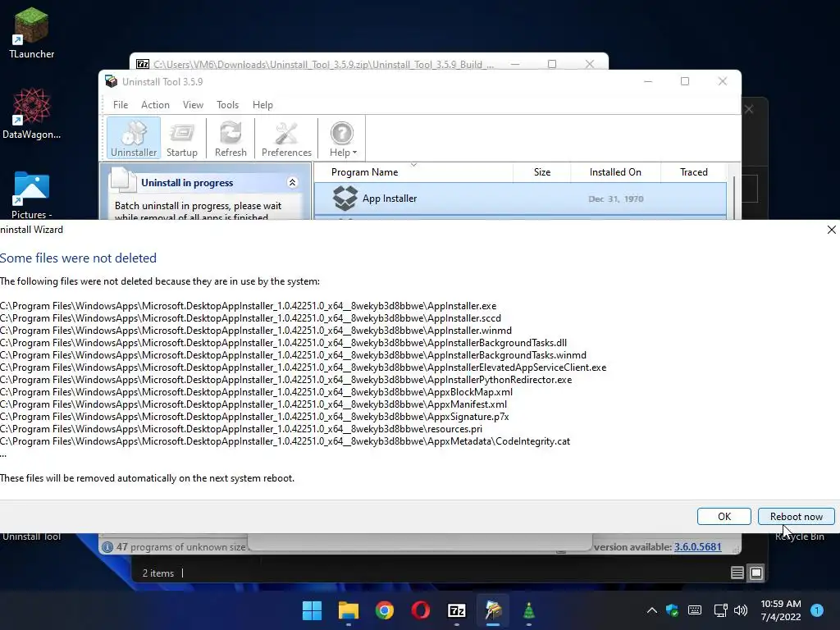The height and width of the screenshot is (630, 840).
Task: Open the File menu
Action: point(121,105)
